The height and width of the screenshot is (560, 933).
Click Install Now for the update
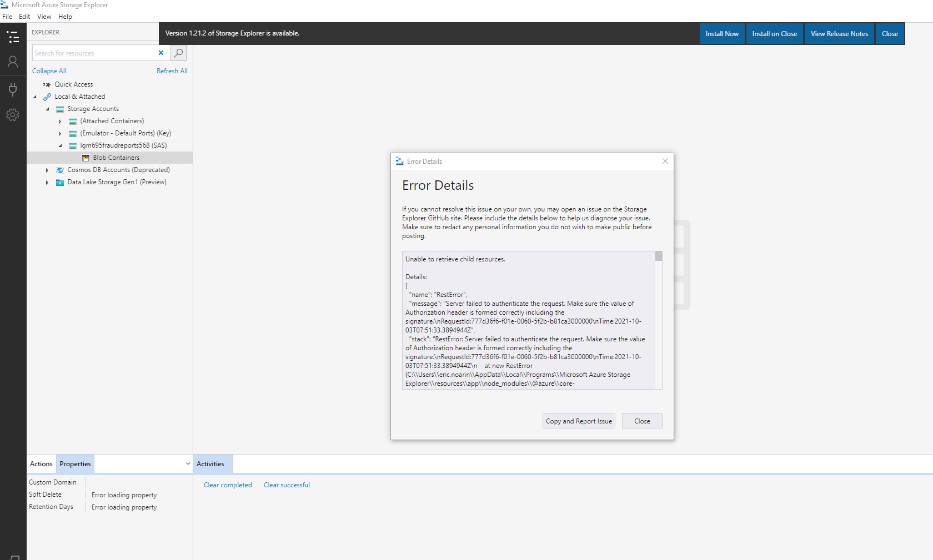click(721, 33)
